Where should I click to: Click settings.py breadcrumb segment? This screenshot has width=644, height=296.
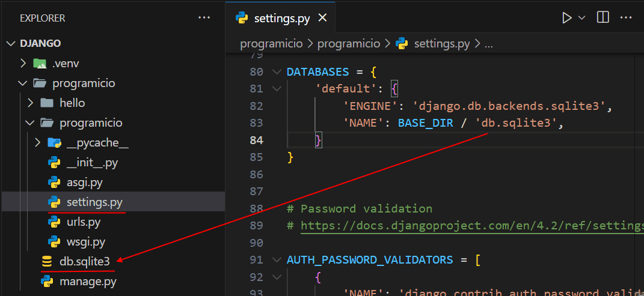pos(442,44)
